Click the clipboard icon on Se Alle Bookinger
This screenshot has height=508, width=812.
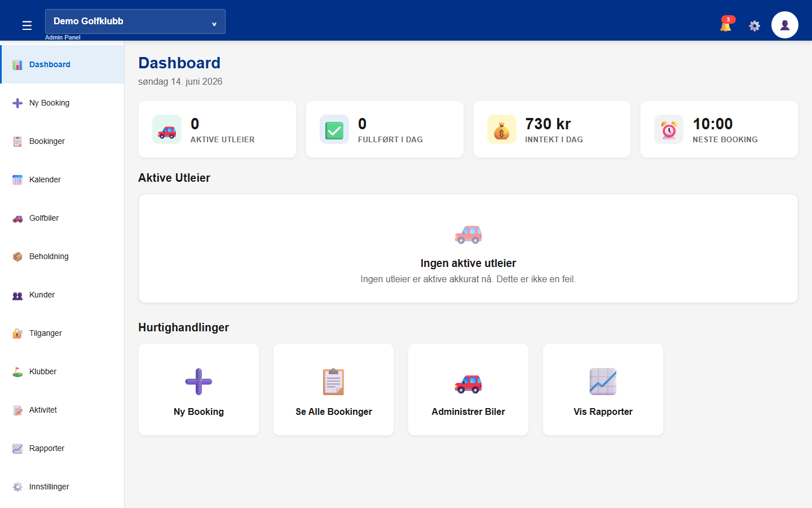333,382
